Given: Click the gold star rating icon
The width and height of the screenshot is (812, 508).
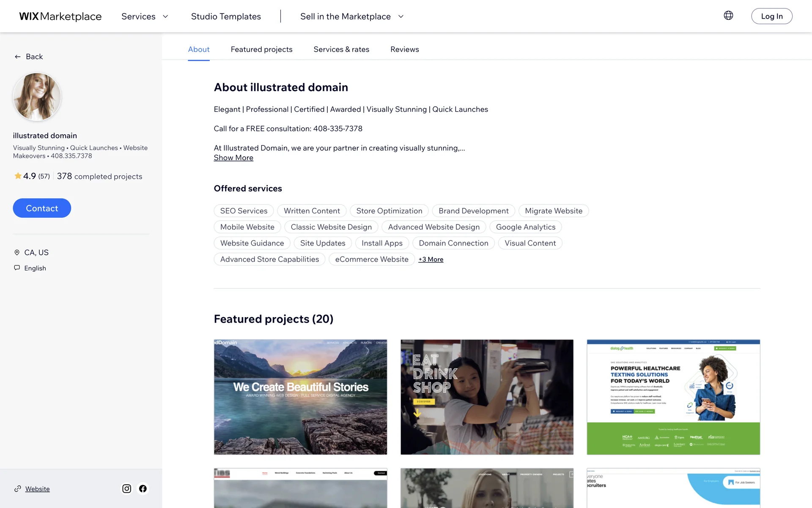Looking at the screenshot, I should (18, 176).
